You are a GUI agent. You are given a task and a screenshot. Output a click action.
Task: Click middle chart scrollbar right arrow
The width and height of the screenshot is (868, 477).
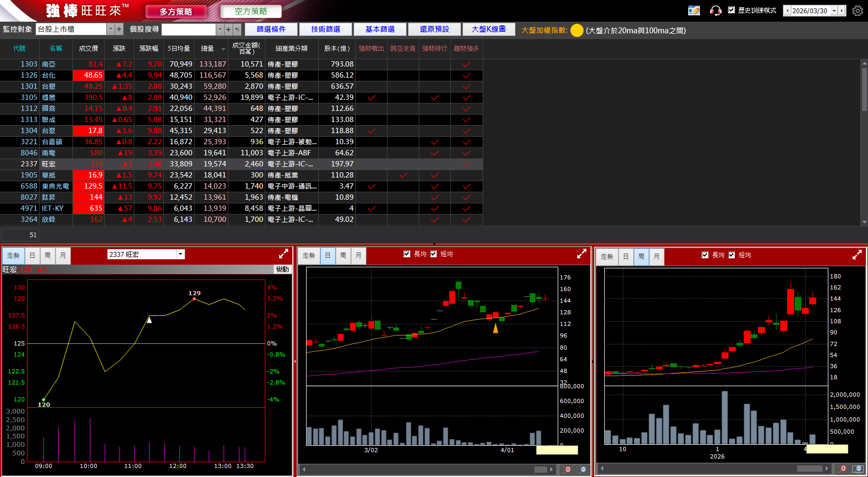pos(551,469)
